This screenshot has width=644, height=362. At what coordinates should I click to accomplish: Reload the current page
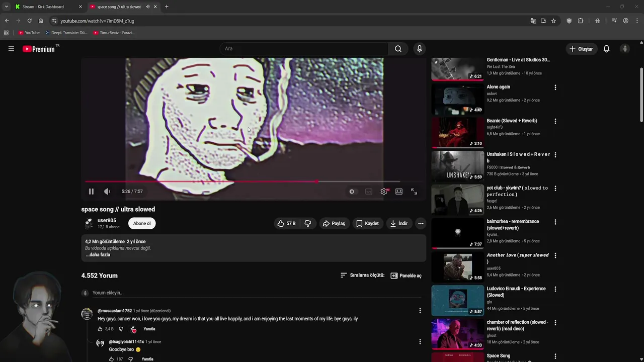pyautogui.click(x=29, y=21)
